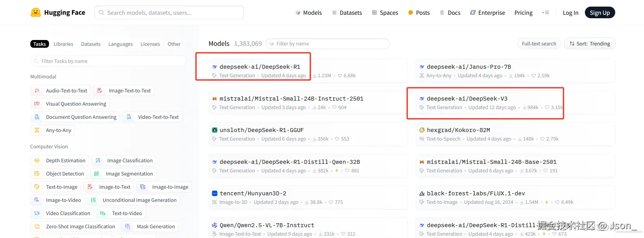644x238 pixels.
Task: Click the Filter by name models field
Action: [x=327, y=43]
